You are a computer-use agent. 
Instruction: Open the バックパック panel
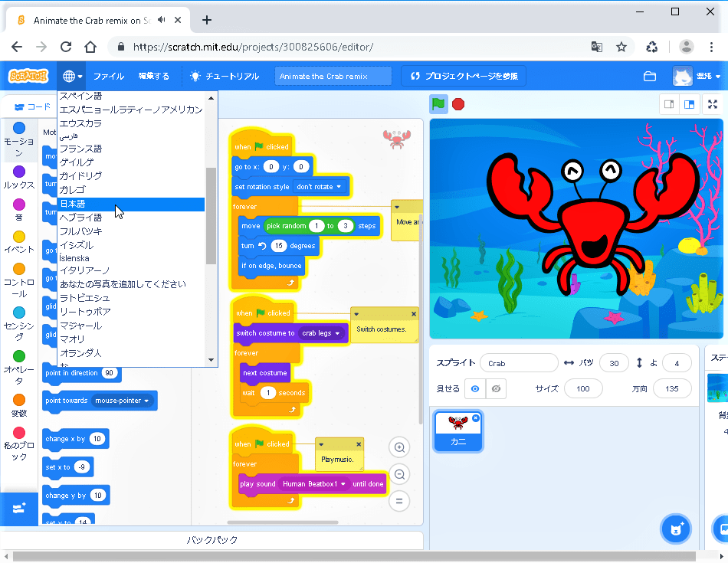[212, 540]
